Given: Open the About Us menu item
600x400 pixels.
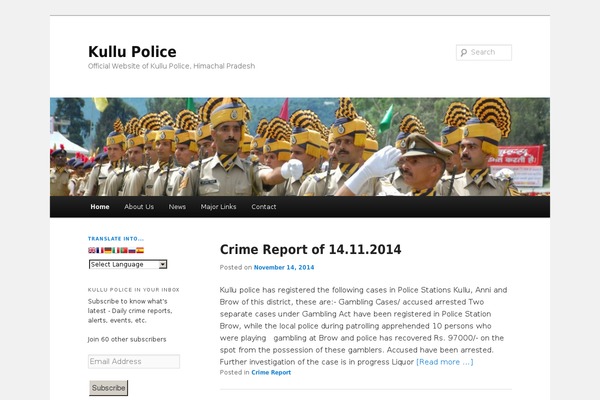Looking at the screenshot, I should point(139,207).
